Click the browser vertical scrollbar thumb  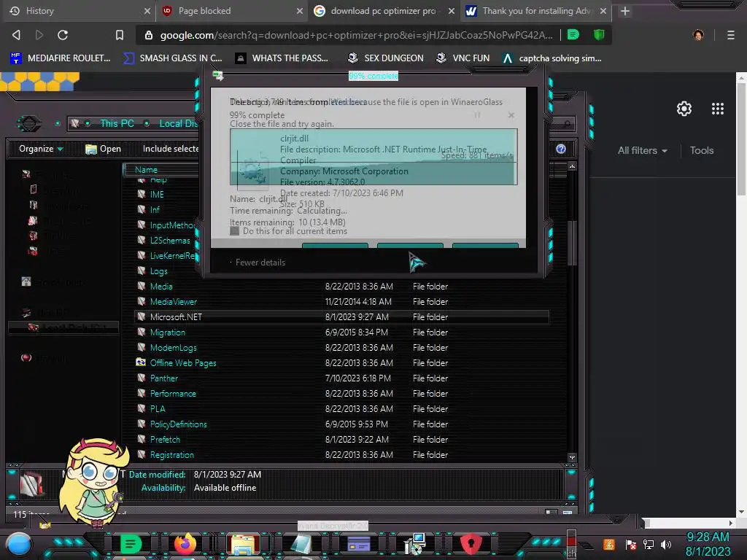[x=741, y=139]
